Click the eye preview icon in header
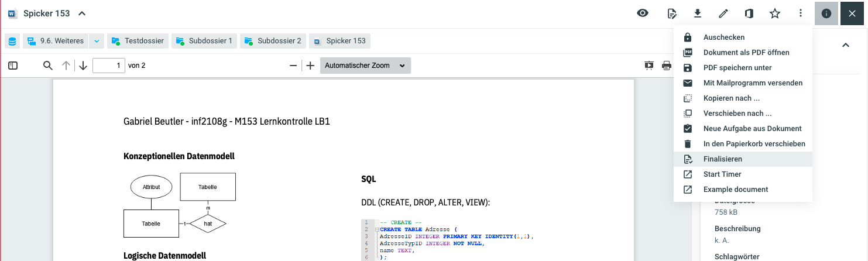The image size is (868, 261). 643,13
